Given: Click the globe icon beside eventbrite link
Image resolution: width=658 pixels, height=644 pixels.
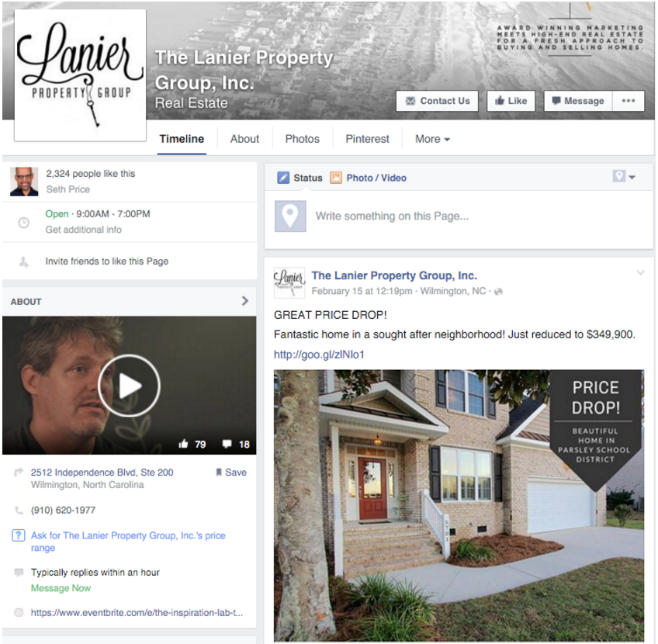Looking at the screenshot, I should (19, 612).
